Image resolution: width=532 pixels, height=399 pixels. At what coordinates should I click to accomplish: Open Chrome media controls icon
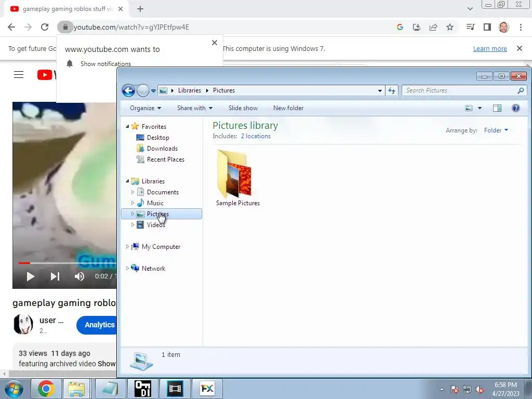[470, 27]
